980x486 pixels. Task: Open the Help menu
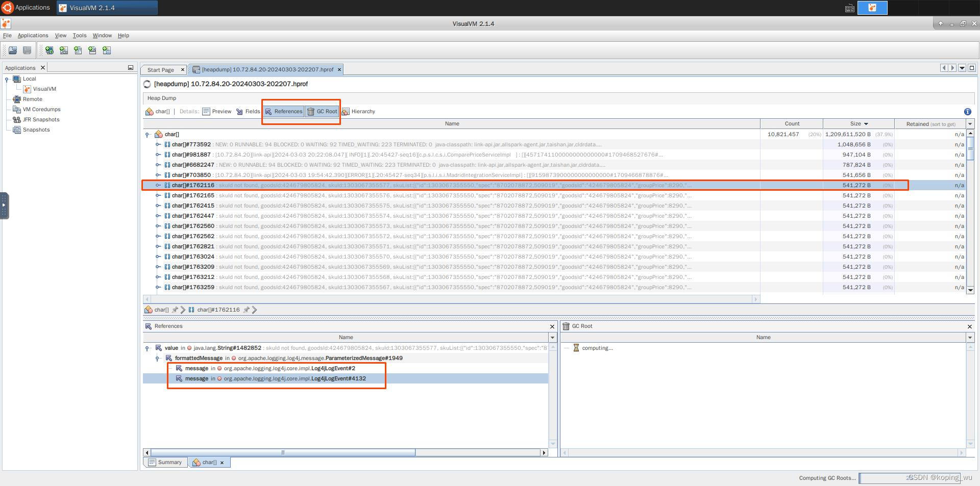[x=124, y=35]
